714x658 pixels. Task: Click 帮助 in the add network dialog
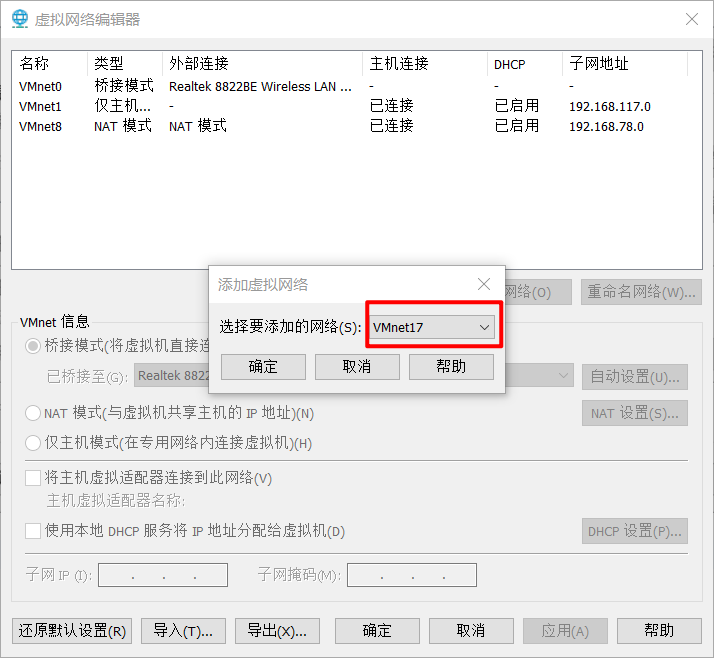click(451, 367)
